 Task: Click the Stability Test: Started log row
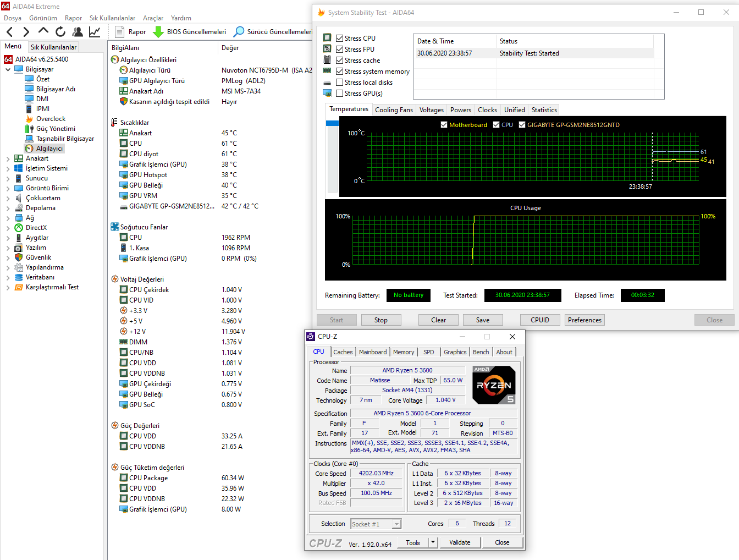click(x=533, y=53)
